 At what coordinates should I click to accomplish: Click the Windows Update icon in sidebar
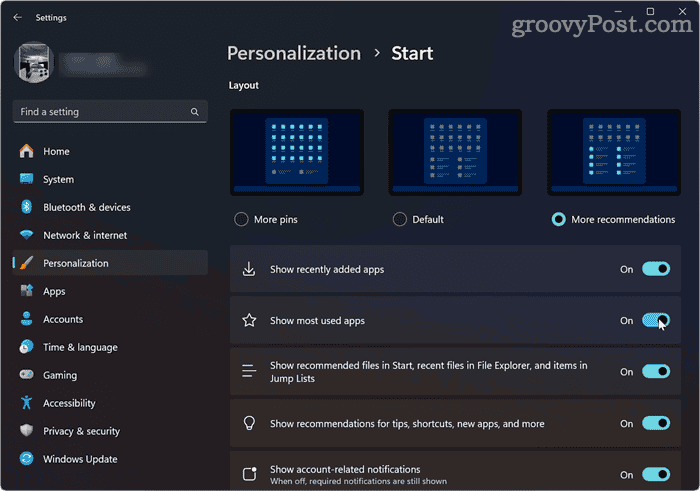pos(26,459)
